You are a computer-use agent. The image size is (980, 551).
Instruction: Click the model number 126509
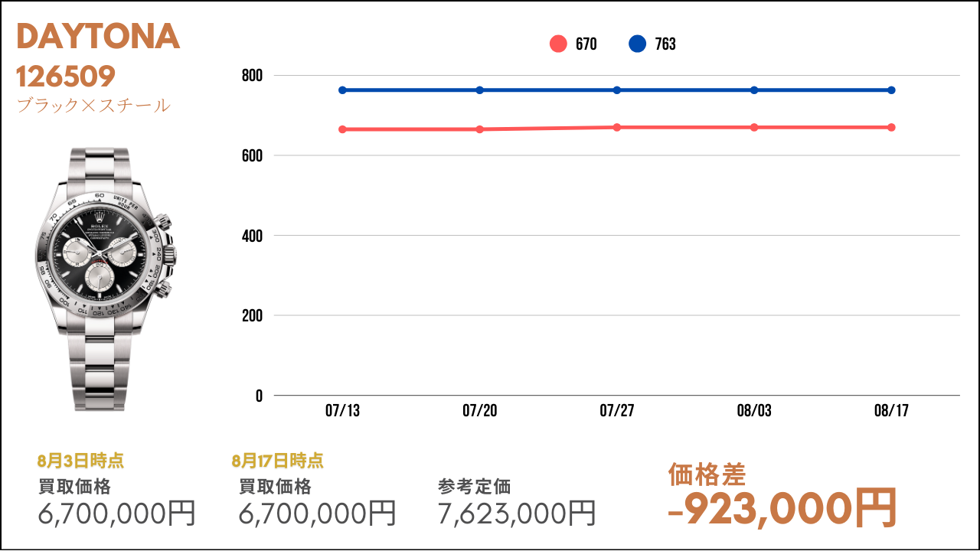tap(66, 76)
